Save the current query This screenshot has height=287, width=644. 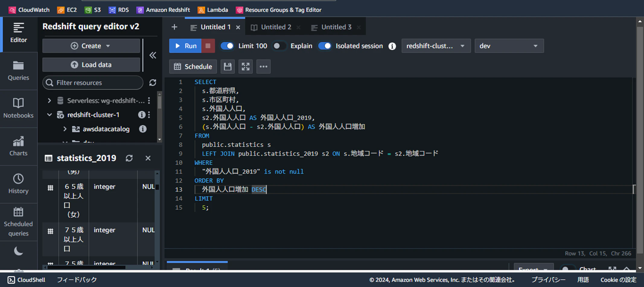pos(228,66)
